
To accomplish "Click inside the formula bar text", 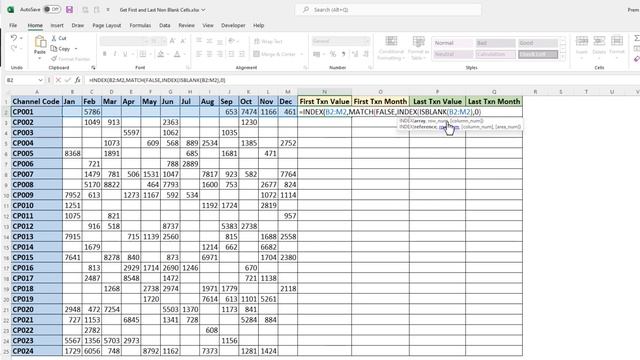I will [x=157, y=80].
